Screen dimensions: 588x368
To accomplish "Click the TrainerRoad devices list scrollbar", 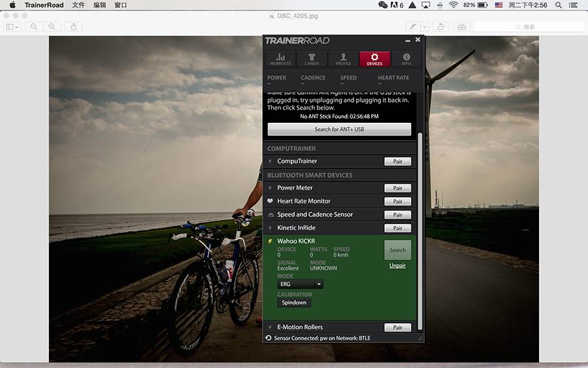I will pos(420,231).
